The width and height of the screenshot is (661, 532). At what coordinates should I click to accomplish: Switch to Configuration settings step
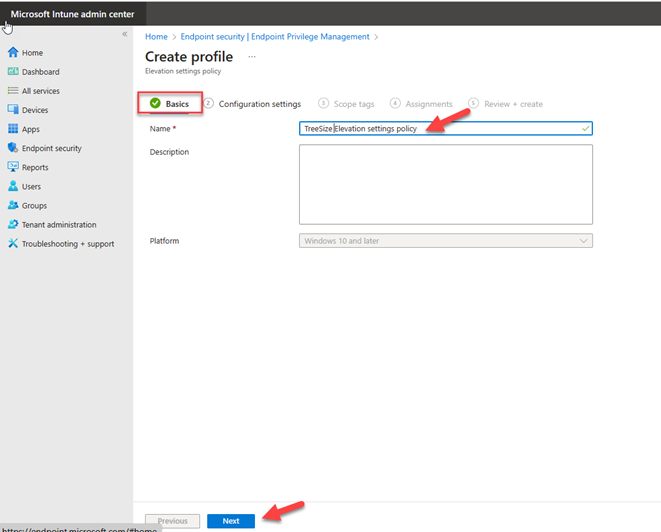(253, 104)
